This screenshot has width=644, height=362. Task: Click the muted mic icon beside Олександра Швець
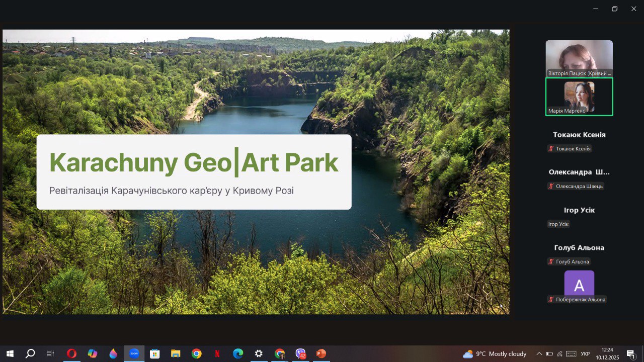(x=551, y=186)
